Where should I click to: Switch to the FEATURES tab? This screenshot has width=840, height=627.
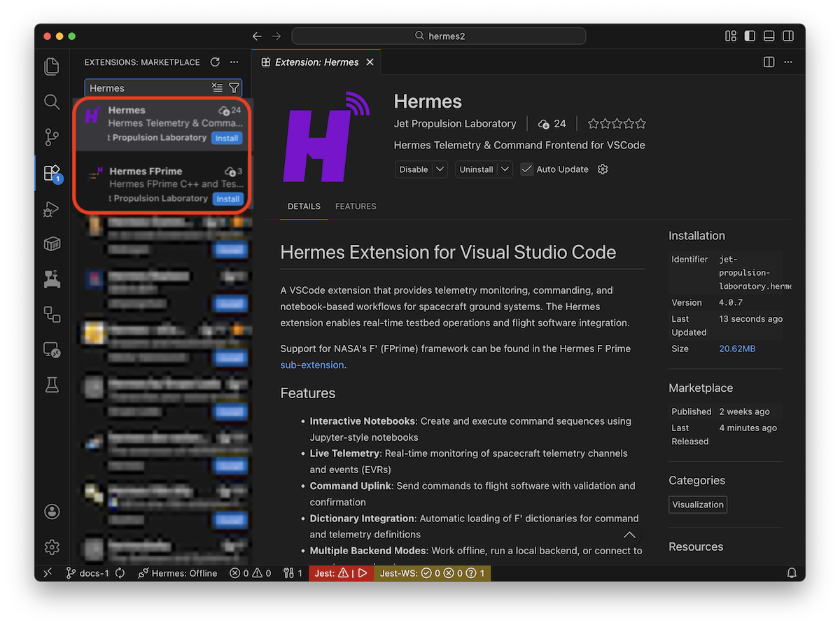tap(356, 206)
